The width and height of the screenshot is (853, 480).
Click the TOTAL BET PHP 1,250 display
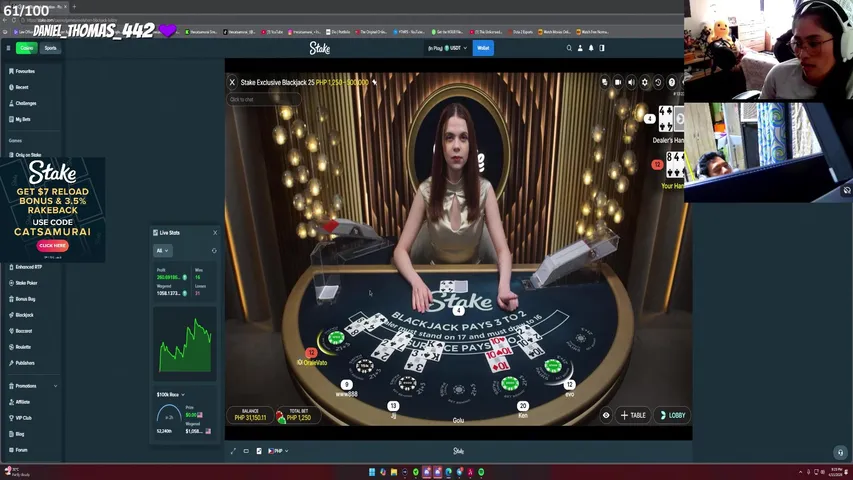298,415
